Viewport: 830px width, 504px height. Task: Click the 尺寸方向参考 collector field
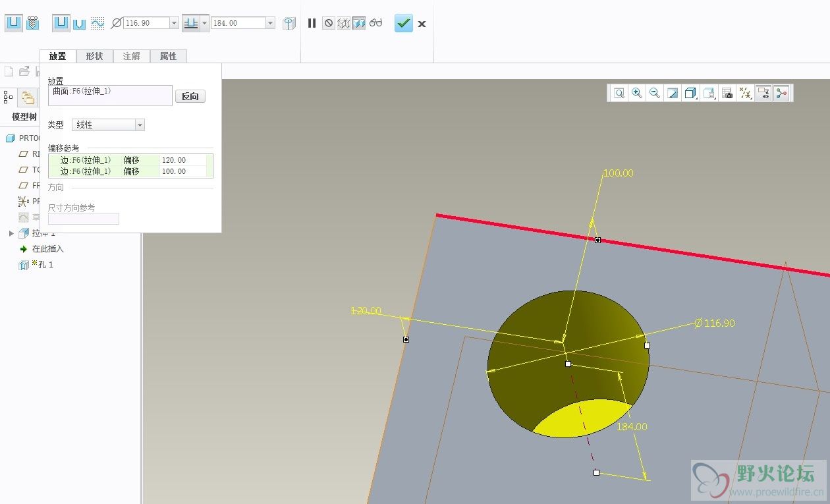tap(84, 219)
